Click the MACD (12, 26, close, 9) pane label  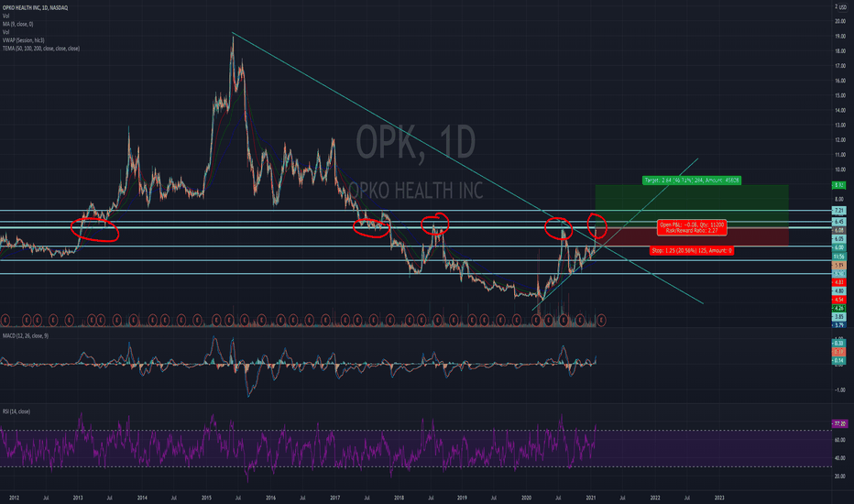[25, 335]
